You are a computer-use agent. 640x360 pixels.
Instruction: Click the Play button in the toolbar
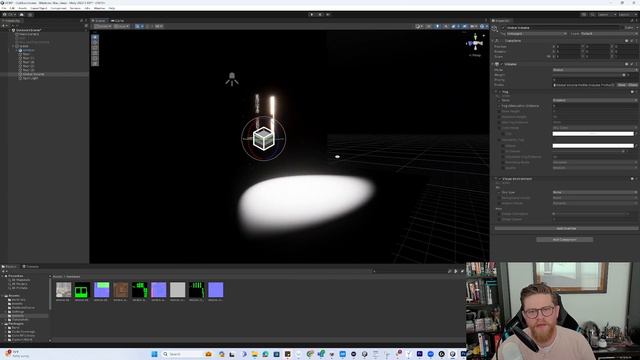[312, 14]
